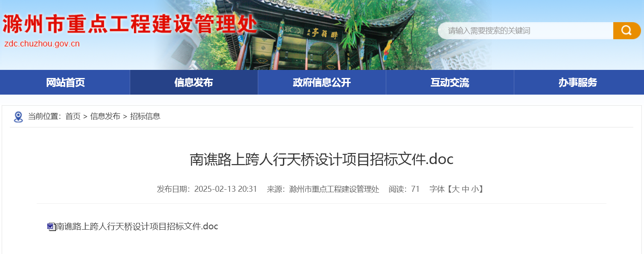
Task: Go to 首页 in the breadcrumb
Action: click(x=73, y=116)
